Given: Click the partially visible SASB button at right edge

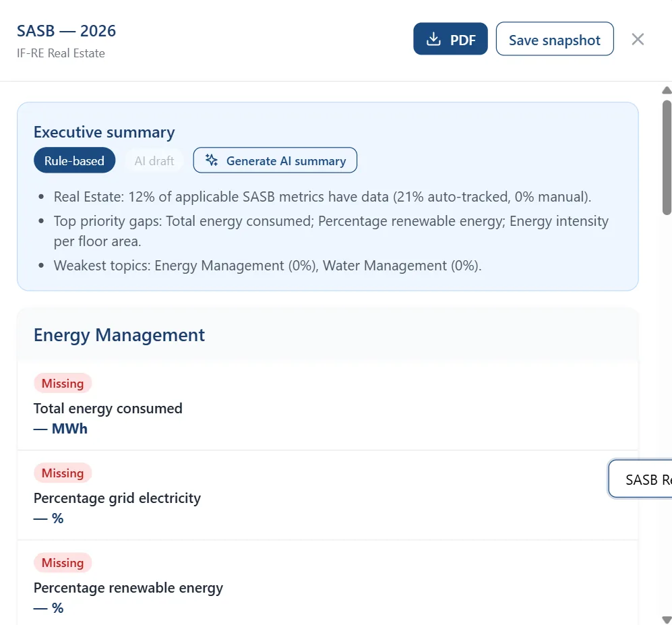Looking at the screenshot, I should [640, 479].
